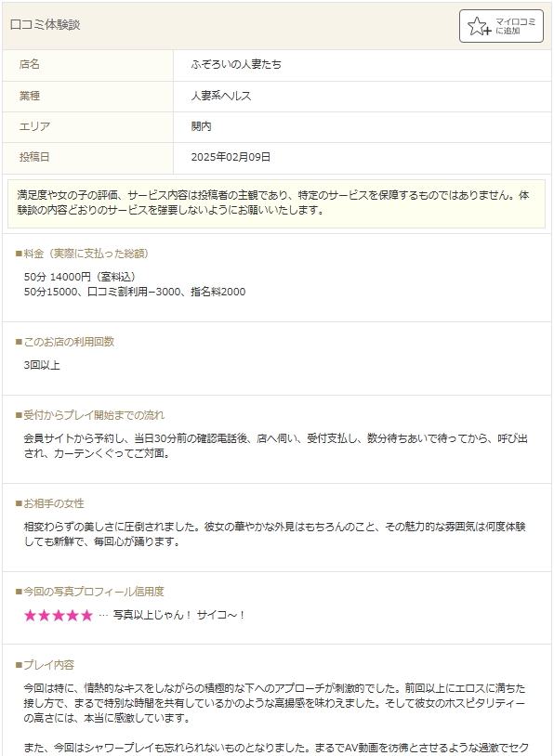Click the プレイ内容 section heading
554x756 pixels.
45,665
